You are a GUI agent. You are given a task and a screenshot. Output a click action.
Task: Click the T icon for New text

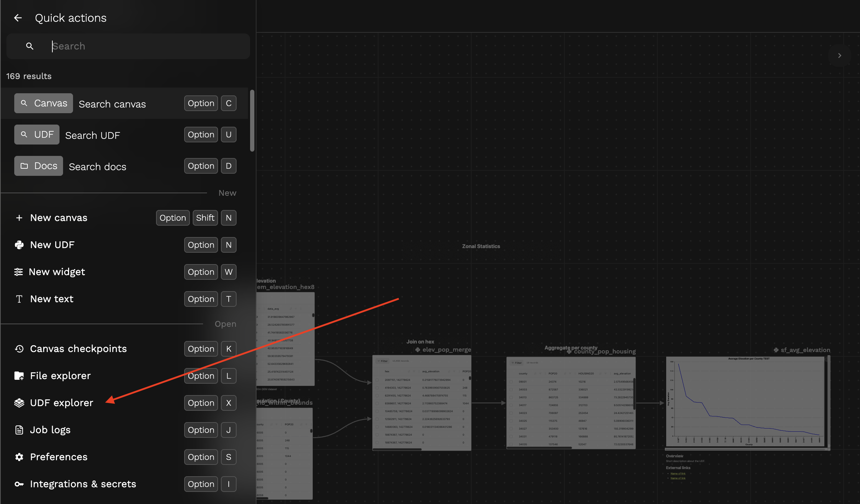19,299
